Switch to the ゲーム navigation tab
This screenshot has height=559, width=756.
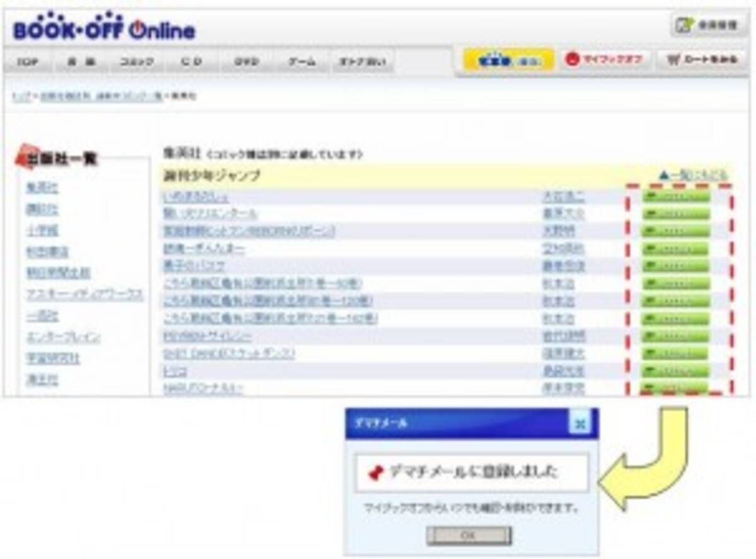(301, 62)
